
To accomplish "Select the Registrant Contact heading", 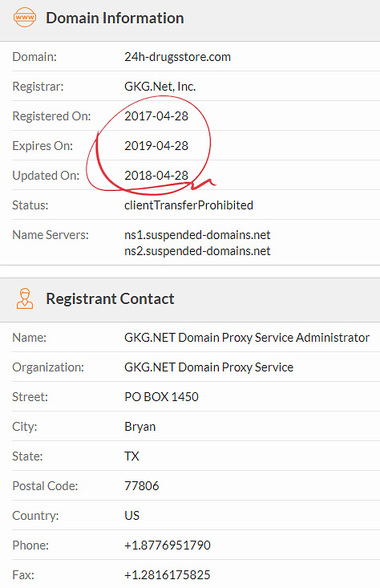I will (110, 299).
